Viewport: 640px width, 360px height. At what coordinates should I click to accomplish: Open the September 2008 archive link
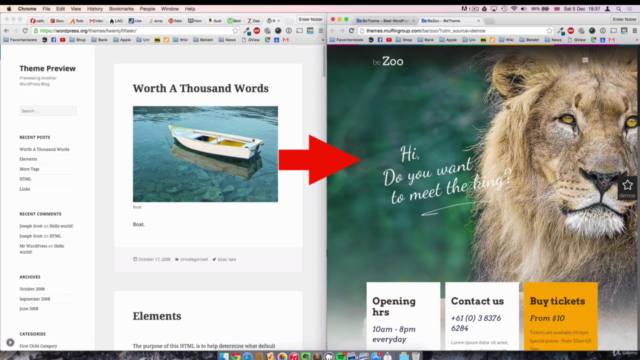click(35, 299)
